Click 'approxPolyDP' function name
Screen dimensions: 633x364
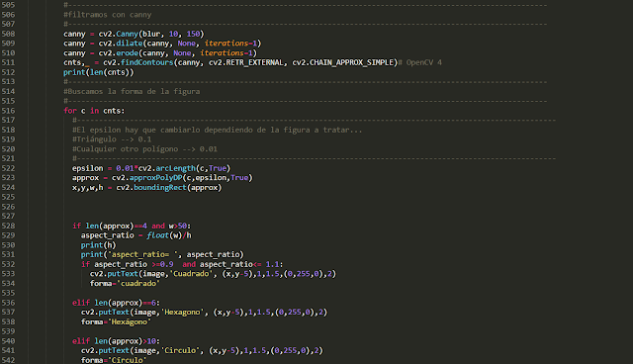click(x=156, y=178)
